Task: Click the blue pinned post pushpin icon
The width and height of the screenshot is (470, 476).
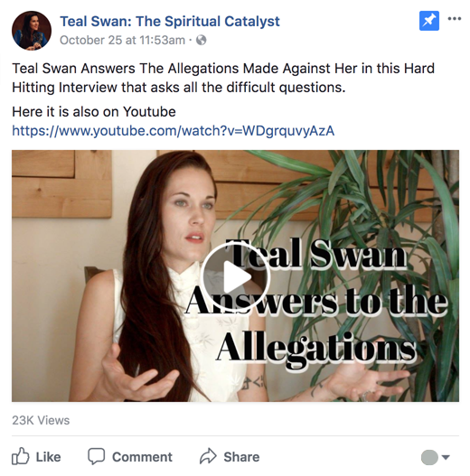Action: coord(429,21)
